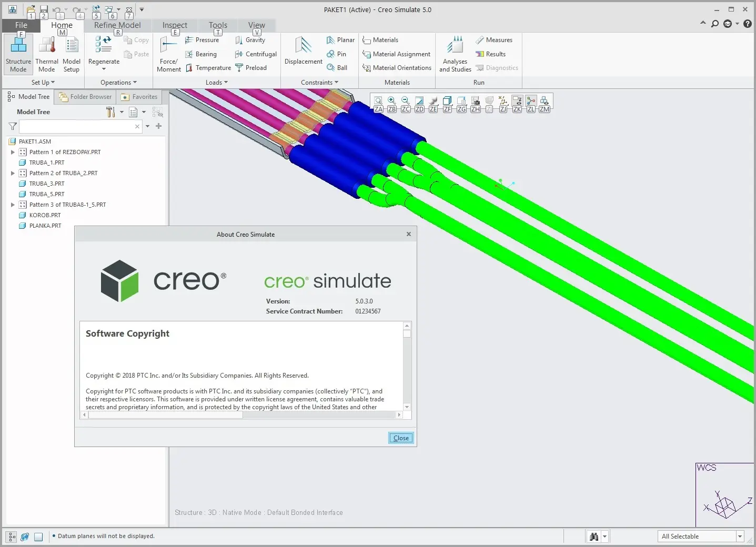This screenshot has height=547, width=756.
Task: Open Measures in the Run group
Action: click(x=494, y=40)
